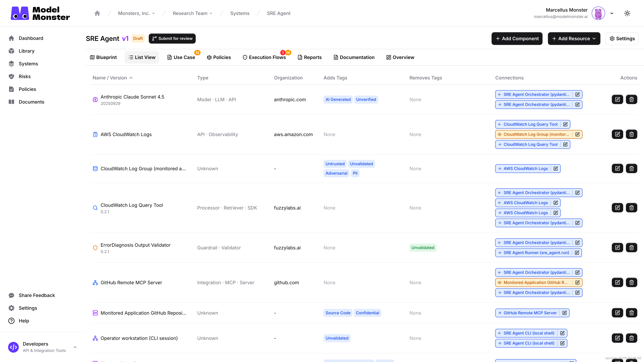Edit Operator workstation (CLI session) row
Screen dimensions: 644x362
[x=617, y=338]
